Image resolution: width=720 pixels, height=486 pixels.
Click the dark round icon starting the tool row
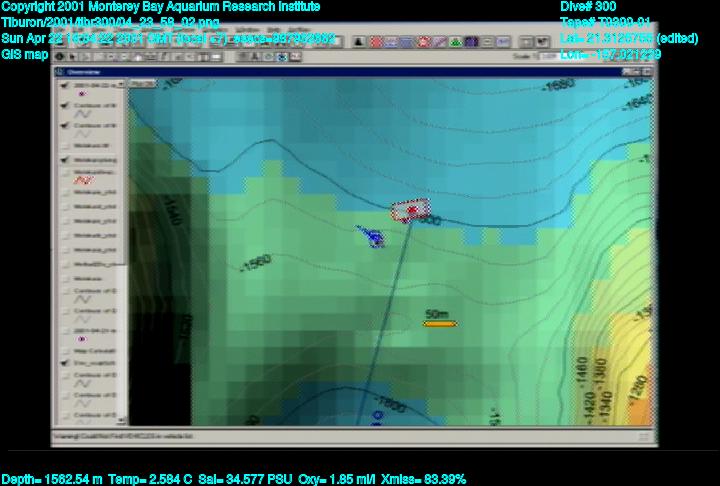60,57
